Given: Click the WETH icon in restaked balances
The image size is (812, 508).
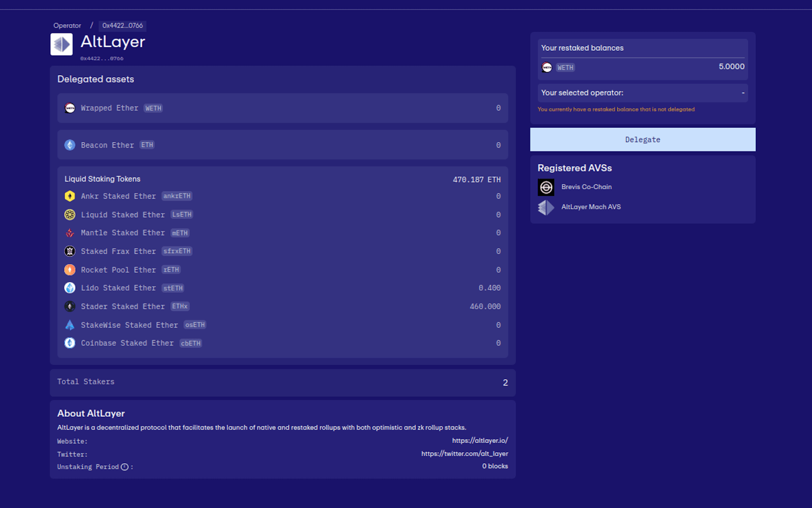Looking at the screenshot, I should click(547, 67).
